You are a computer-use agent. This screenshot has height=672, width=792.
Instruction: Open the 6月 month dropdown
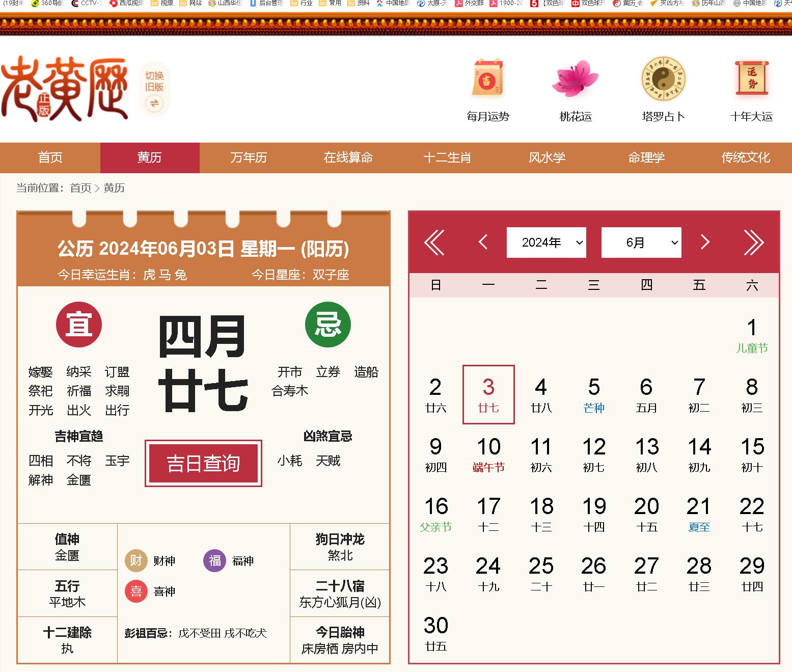pyautogui.click(x=641, y=243)
